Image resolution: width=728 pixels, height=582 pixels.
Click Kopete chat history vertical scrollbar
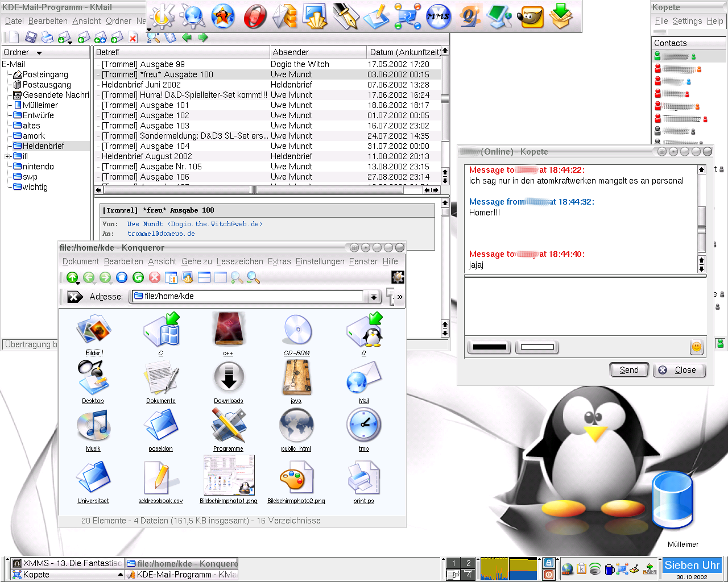coord(701,219)
